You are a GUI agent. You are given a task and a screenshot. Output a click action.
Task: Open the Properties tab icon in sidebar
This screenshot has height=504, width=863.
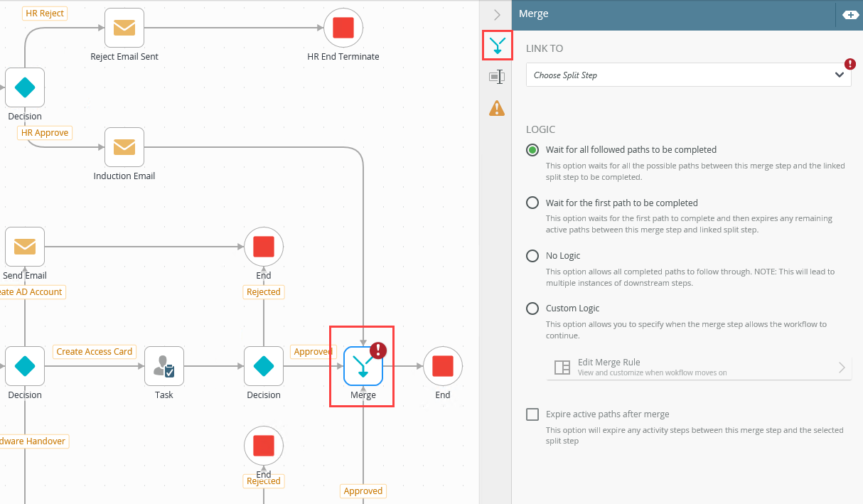(497, 77)
